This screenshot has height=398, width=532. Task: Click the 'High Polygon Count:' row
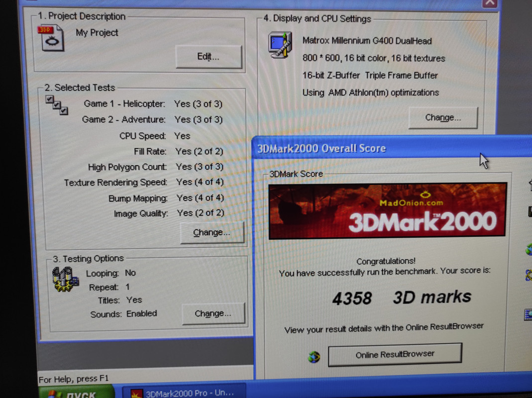pyautogui.click(x=155, y=167)
